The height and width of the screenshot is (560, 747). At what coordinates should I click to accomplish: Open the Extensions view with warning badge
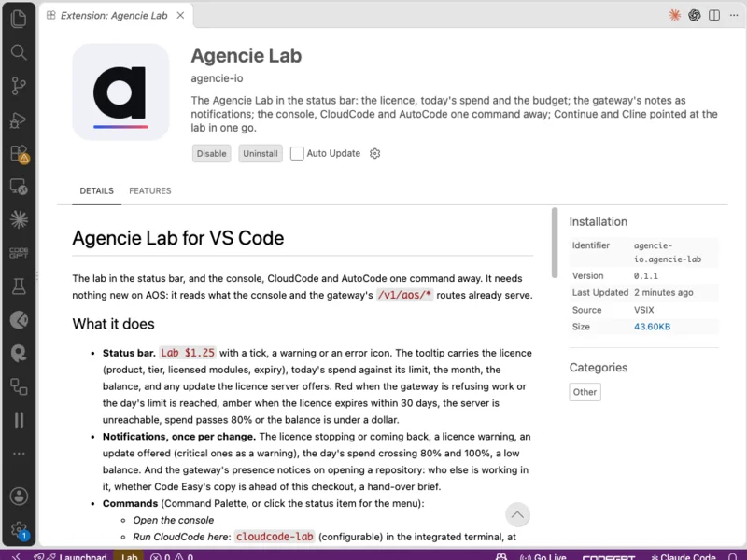20,154
